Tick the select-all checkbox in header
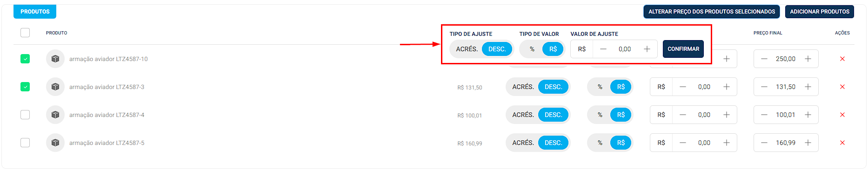868x172 pixels. tap(25, 33)
